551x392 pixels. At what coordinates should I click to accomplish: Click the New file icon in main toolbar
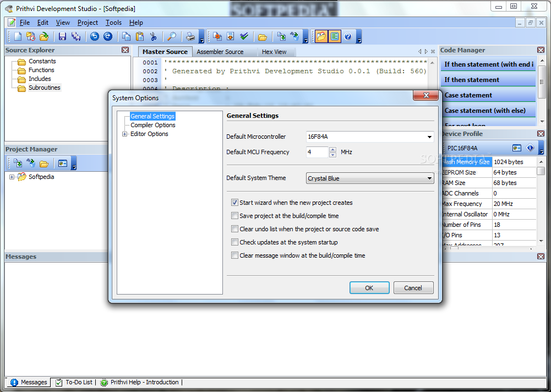(18, 36)
